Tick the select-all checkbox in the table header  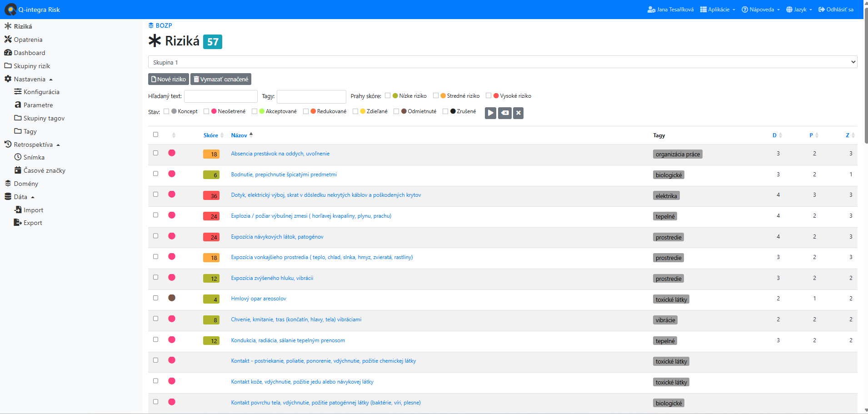[155, 135]
